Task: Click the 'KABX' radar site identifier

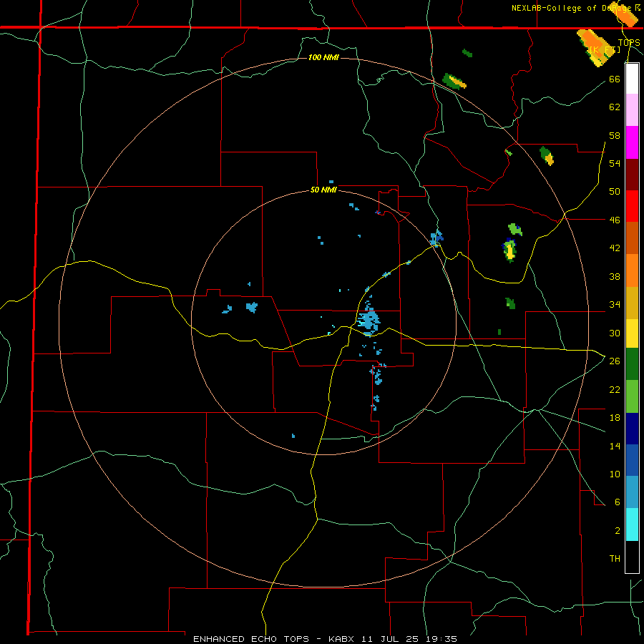Action: (343, 639)
